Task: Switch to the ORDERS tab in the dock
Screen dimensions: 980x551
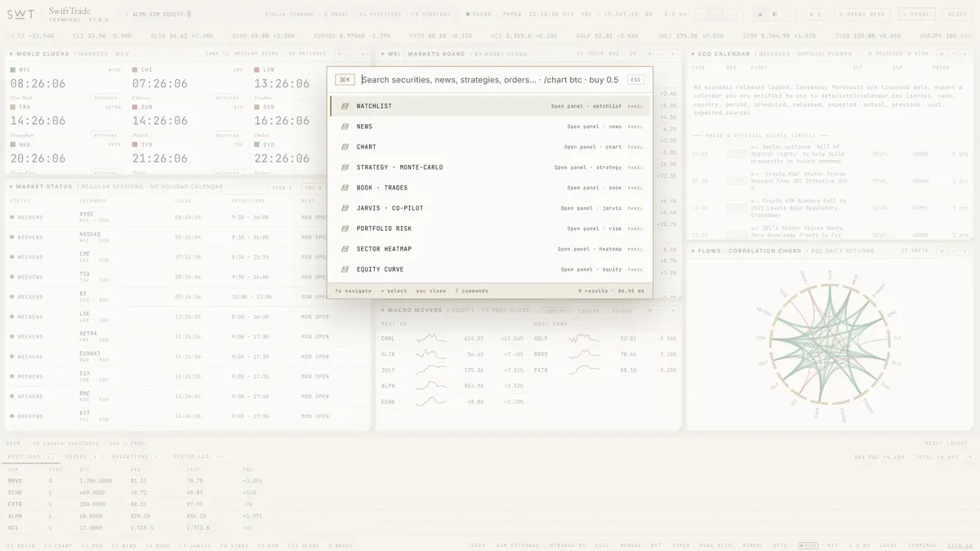Action: [x=81, y=456]
